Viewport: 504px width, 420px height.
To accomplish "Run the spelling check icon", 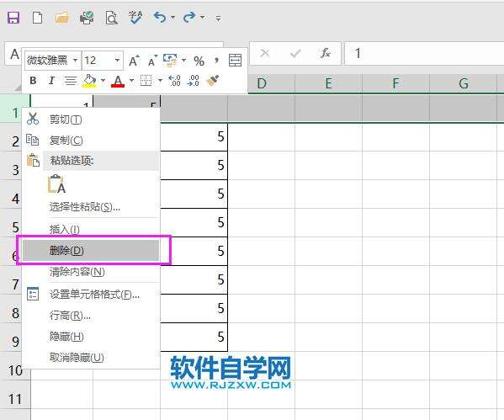I will point(135,18).
